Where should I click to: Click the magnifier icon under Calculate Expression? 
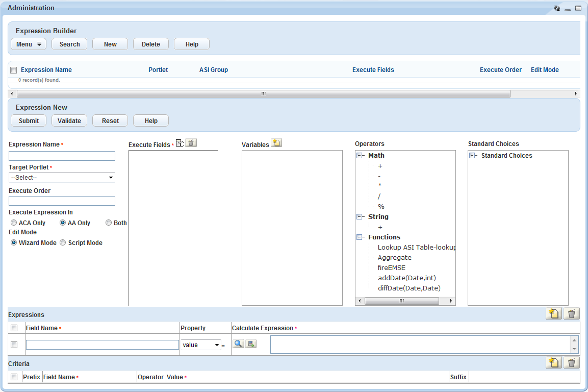coord(238,344)
